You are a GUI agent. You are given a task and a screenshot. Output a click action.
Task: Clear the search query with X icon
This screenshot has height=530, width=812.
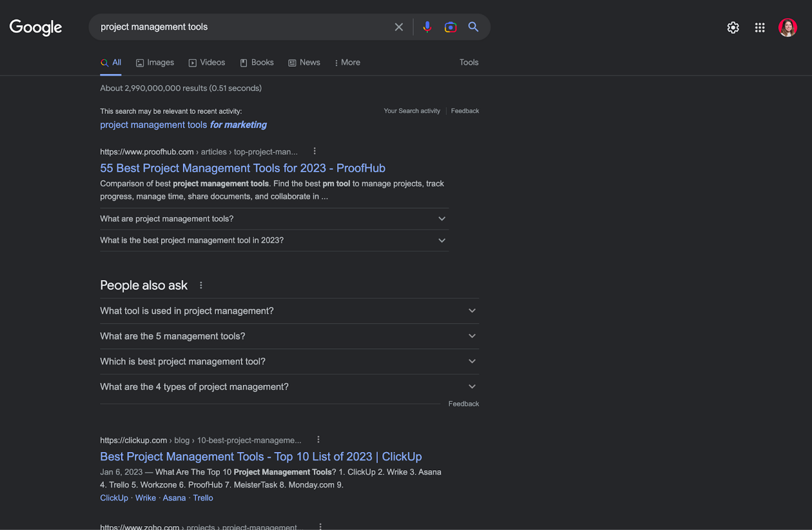click(x=399, y=27)
